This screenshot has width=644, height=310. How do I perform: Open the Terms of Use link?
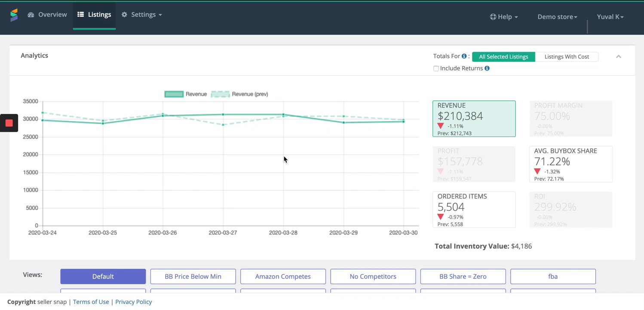point(91,302)
